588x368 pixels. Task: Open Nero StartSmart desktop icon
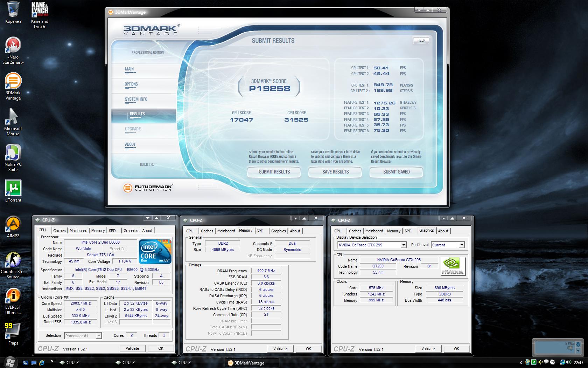[x=13, y=51]
